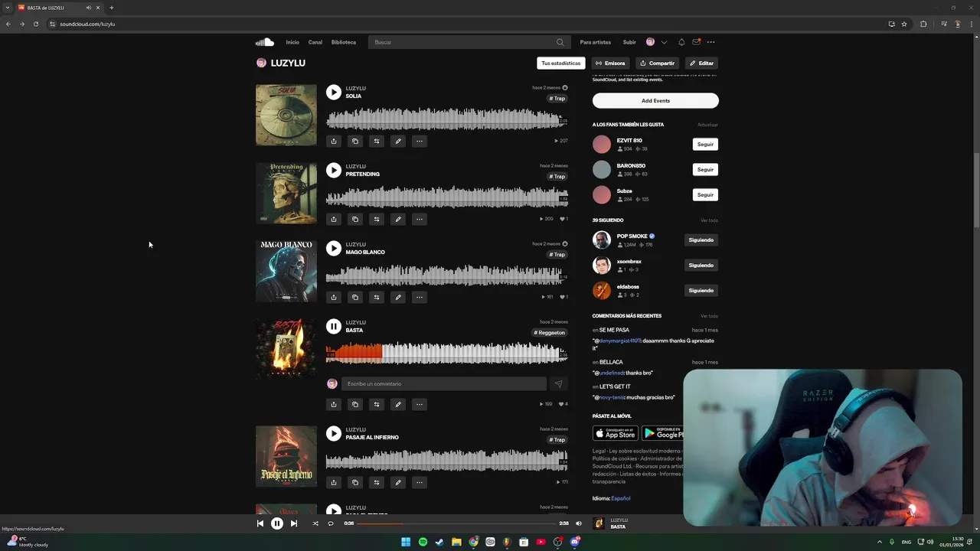Click the Compartir button
Screen dimensions: 980x551
click(x=658, y=64)
